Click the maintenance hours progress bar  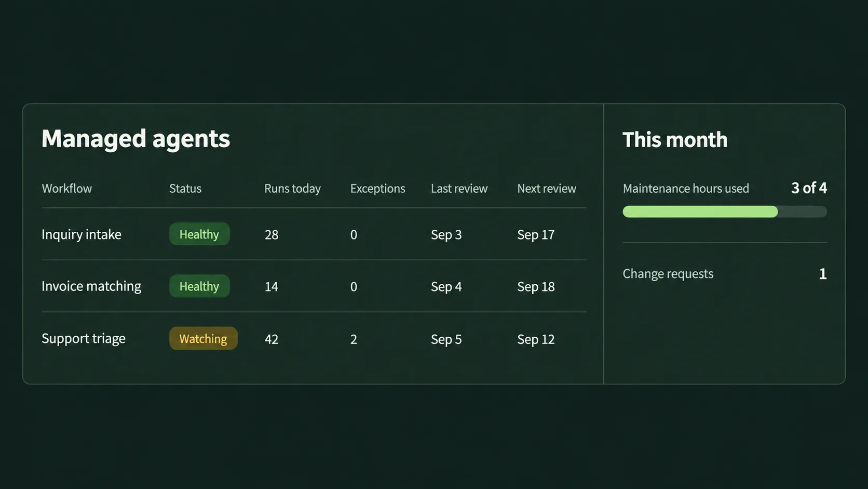pos(725,212)
